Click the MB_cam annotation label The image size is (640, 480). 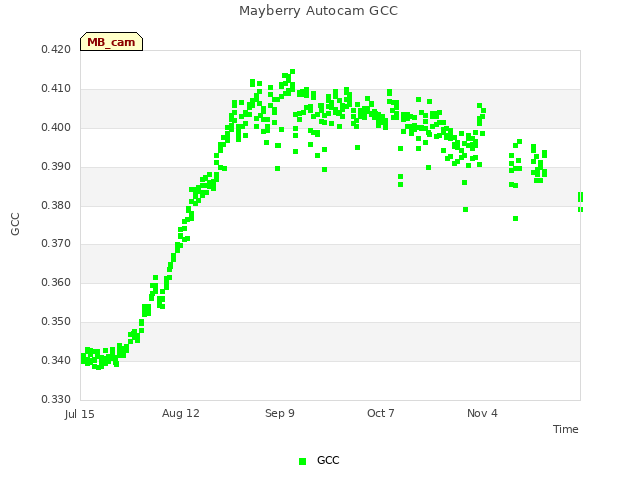point(111,42)
